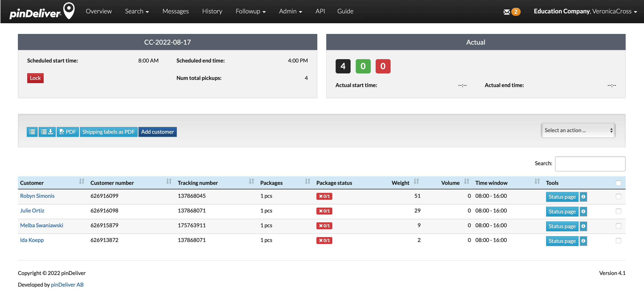This screenshot has height=300, width=644.
Task: Click info icon for Ida Koepp
Action: 583,241
